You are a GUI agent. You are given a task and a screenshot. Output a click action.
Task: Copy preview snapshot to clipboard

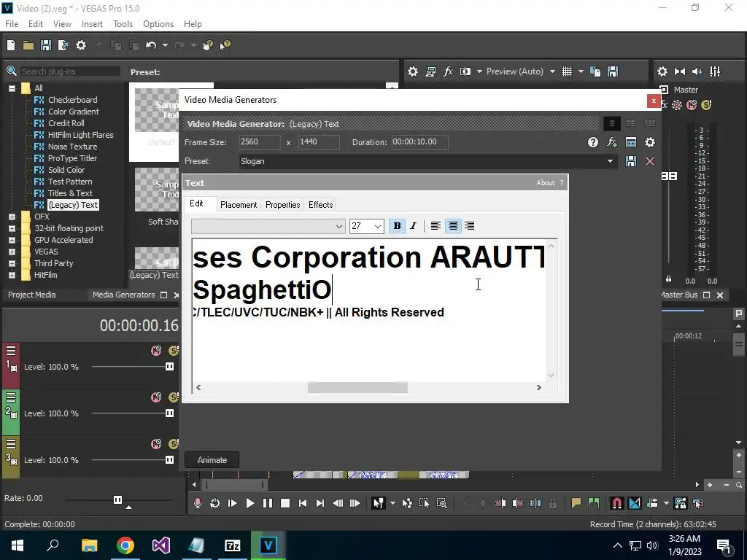(595, 71)
